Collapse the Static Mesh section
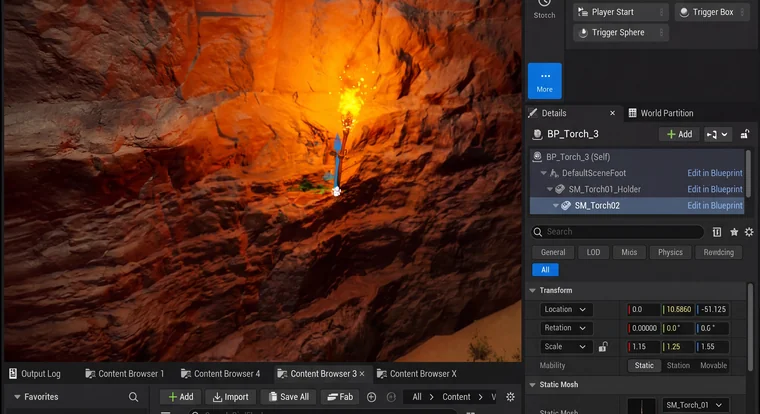 [533, 384]
